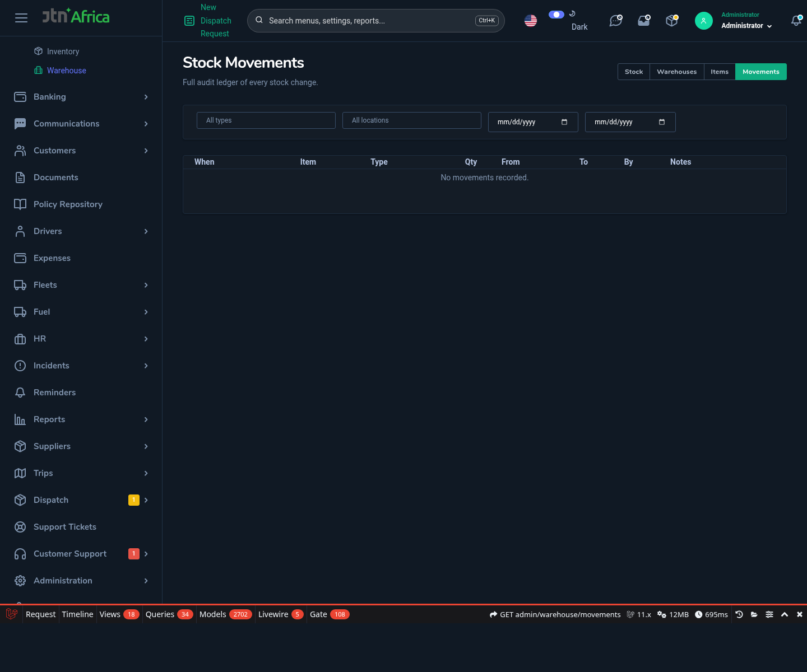
Task: Open the debugbar Timeline tab
Action: click(x=77, y=614)
